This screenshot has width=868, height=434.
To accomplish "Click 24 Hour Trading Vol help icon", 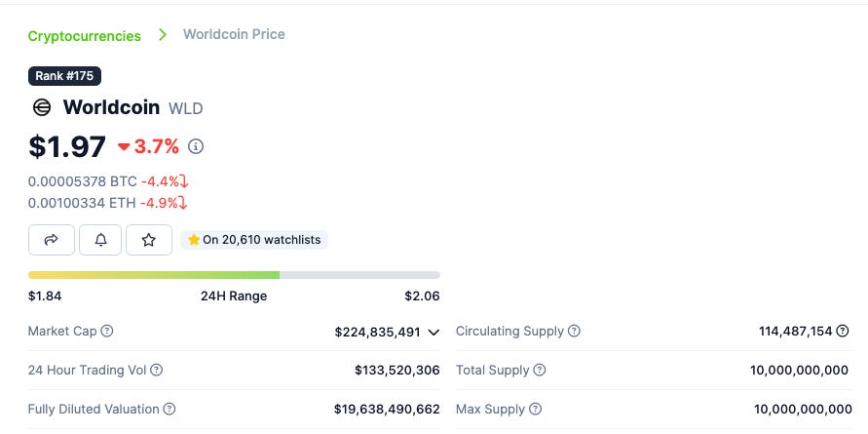I will coord(156,371).
